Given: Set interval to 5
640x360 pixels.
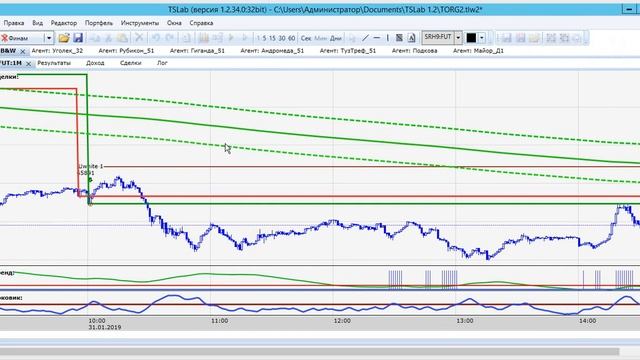Looking at the screenshot, I should [264, 38].
